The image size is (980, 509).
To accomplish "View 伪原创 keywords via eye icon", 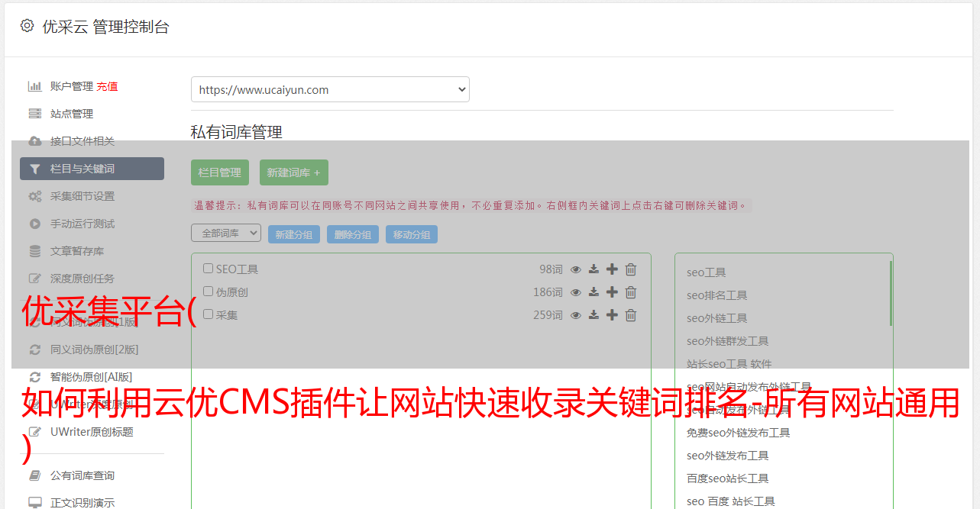I will pyautogui.click(x=576, y=292).
